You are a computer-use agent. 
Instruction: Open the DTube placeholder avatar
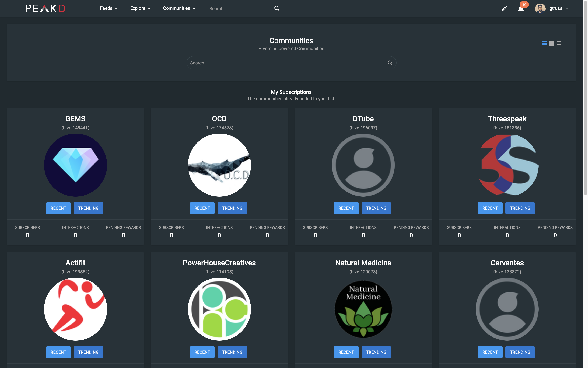(x=363, y=165)
